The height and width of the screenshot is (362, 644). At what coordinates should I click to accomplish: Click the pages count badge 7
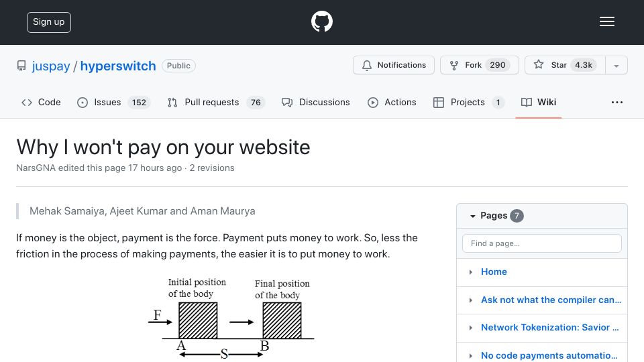[517, 216]
